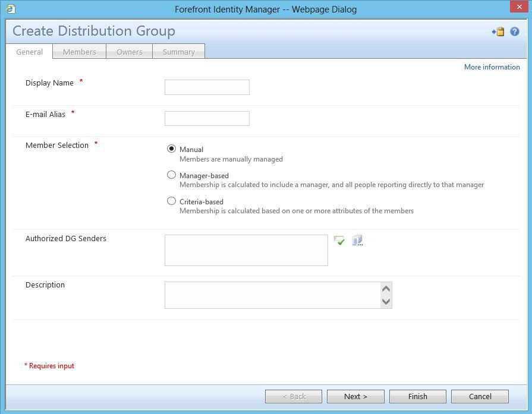The height and width of the screenshot is (414, 532).
Task: Click the 'Create Distribution Group' heading
Action: (94, 31)
